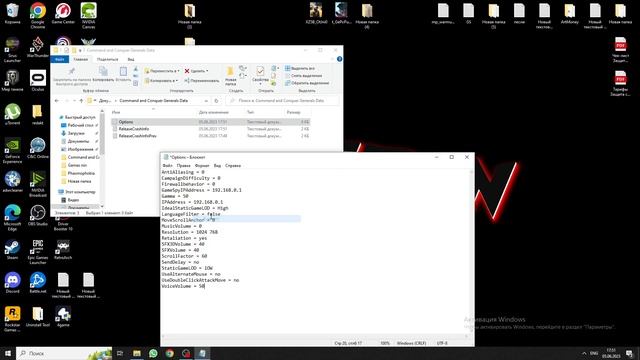Screen dimensions: 640x360
Task: Click the 'GameSpyIPAddress' line in Notepad
Action: [201, 190]
